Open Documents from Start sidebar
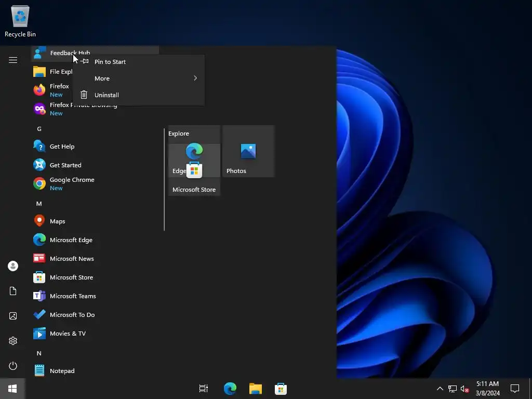The image size is (532, 399). tap(13, 291)
